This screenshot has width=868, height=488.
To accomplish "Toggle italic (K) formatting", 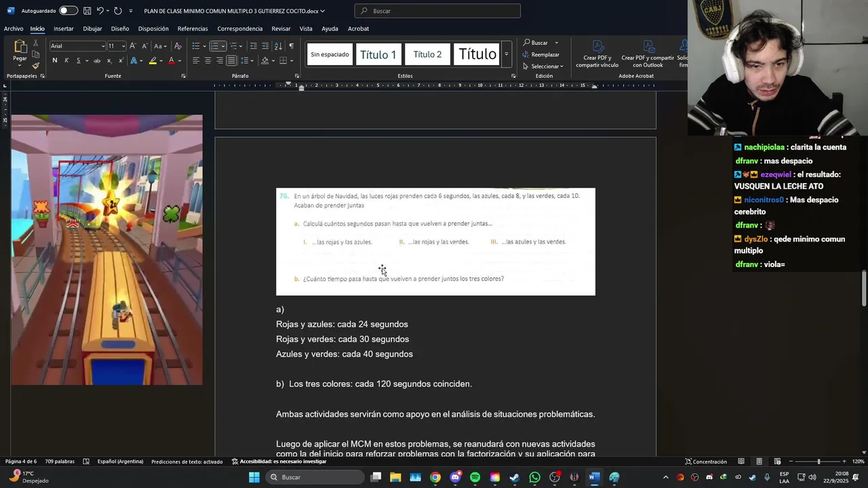I will point(66,60).
